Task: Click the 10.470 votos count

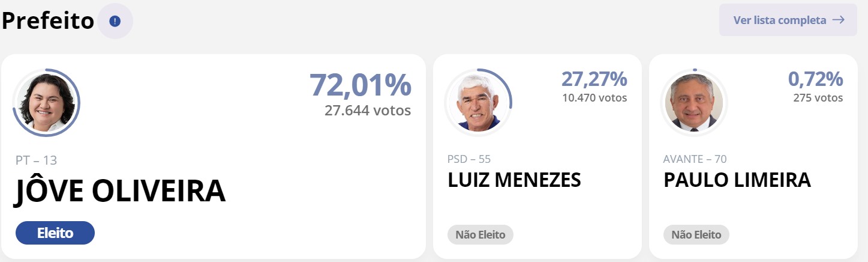Action: (594, 97)
